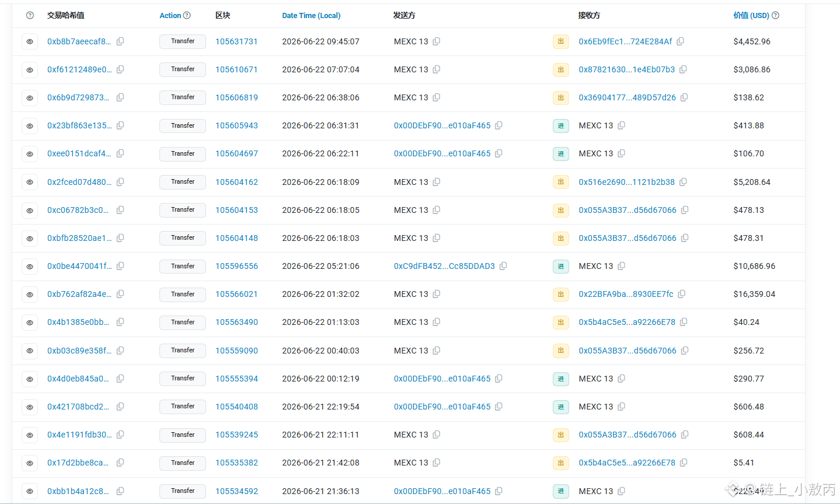Open transaction 0xb03c89e358f link

pyautogui.click(x=79, y=351)
